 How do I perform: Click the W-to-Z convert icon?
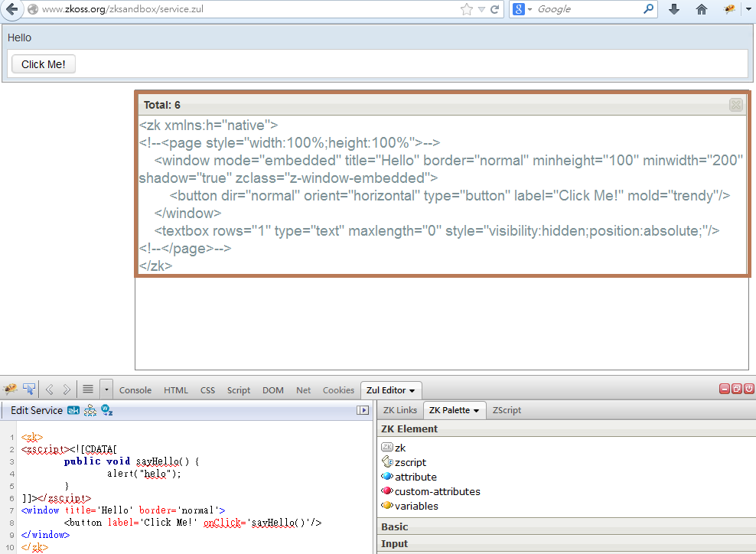107,410
